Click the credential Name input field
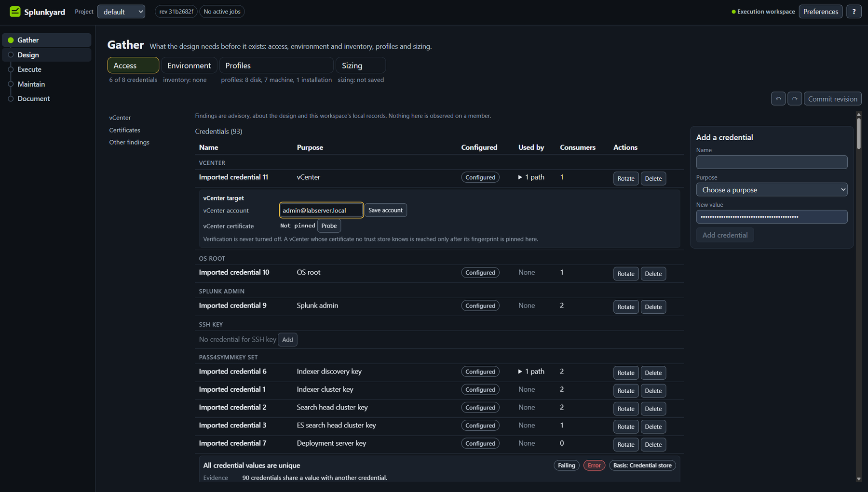868x492 pixels. pyautogui.click(x=772, y=162)
